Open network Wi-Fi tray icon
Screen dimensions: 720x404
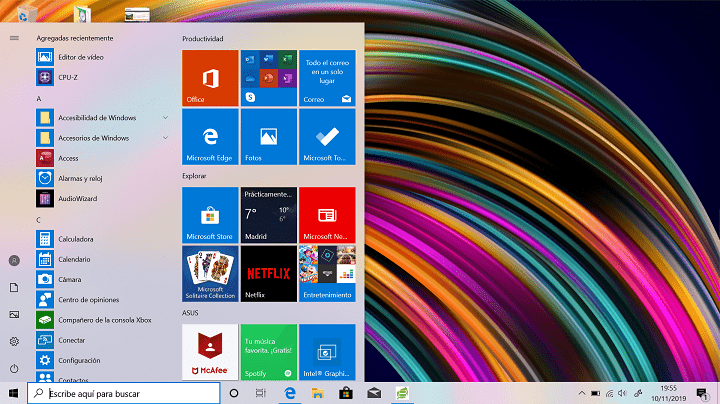coord(609,393)
